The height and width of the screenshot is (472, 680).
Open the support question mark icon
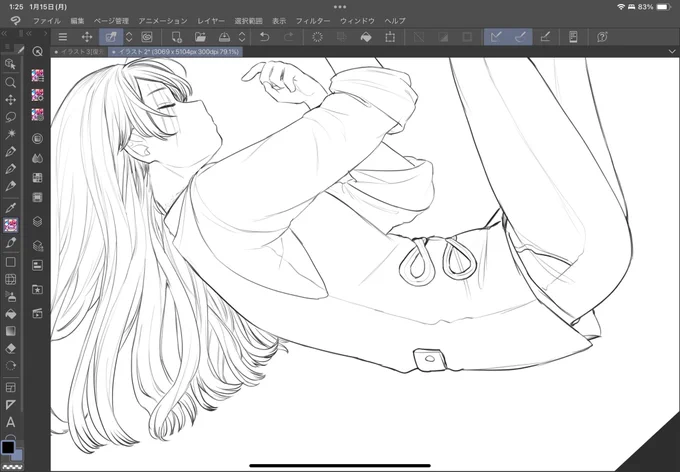tap(602, 37)
